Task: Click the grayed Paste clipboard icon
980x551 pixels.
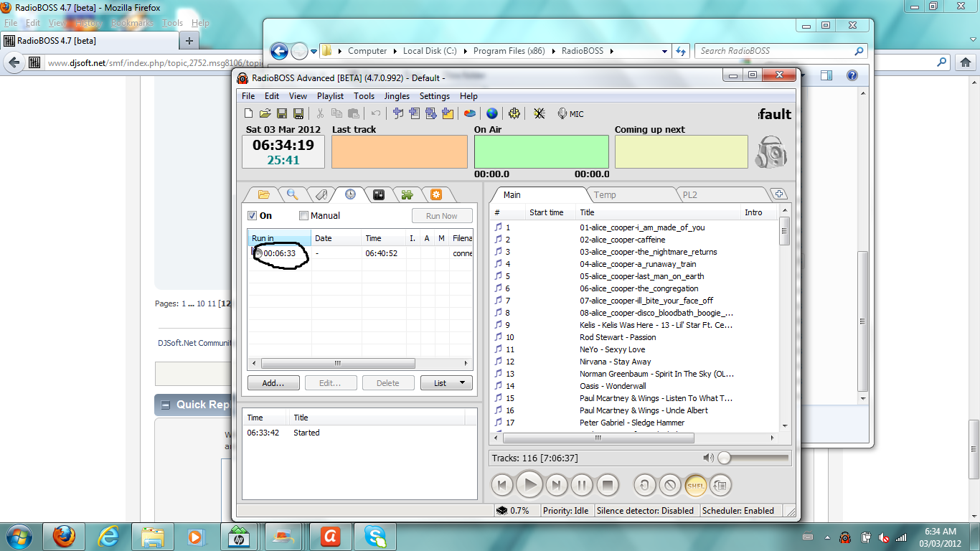Action: (354, 113)
